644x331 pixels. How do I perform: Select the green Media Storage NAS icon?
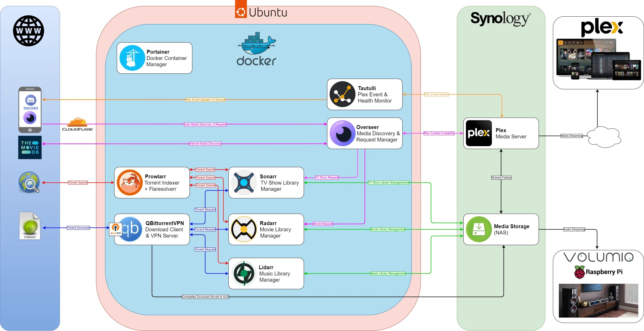(x=478, y=229)
